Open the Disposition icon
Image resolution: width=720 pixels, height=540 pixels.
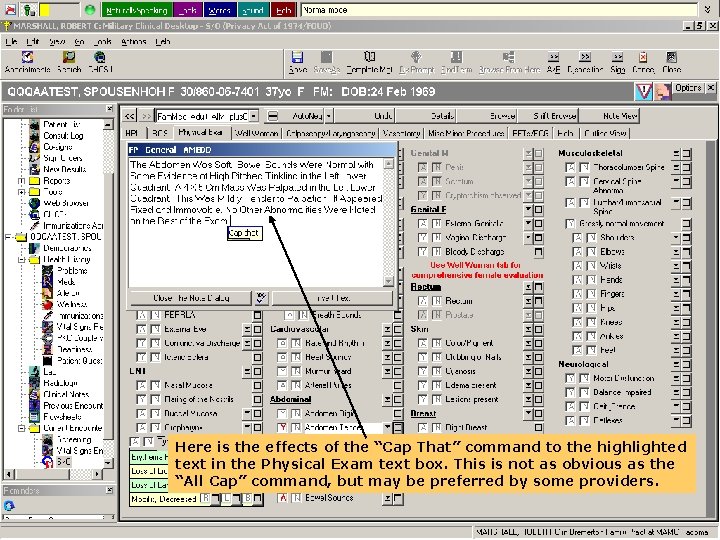click(585, 58)
